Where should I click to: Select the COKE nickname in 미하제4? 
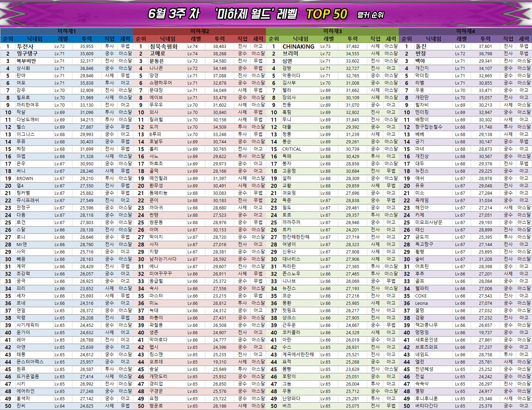[421, 296]
